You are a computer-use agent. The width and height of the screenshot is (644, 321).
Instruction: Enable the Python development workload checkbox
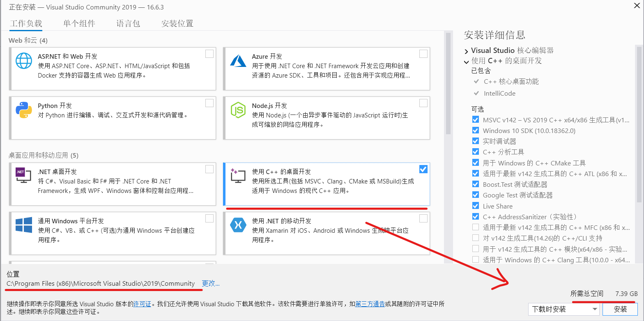click(209, 103)
